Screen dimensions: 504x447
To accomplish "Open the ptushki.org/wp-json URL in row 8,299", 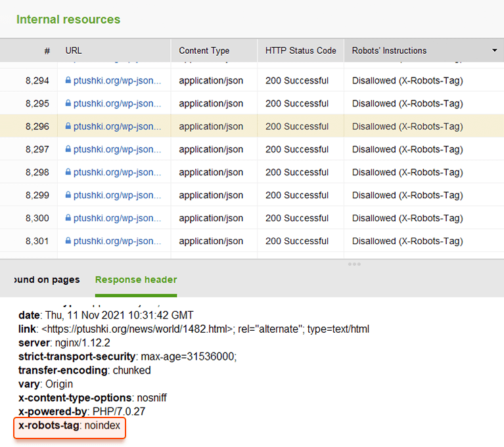I will (x=117, y=195).
